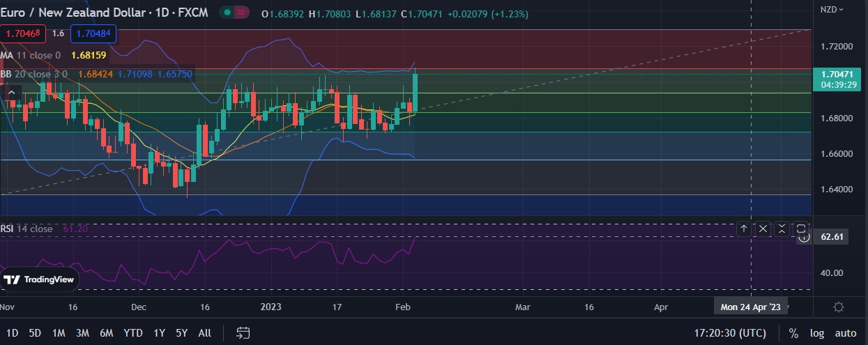Select the MA 11 close indicator label
This screenshot has height=345, width=868.
[31, 55]
